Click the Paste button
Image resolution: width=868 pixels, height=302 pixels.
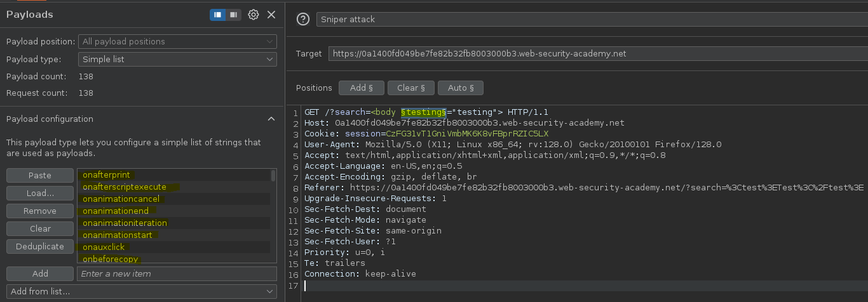pos(40,175)
